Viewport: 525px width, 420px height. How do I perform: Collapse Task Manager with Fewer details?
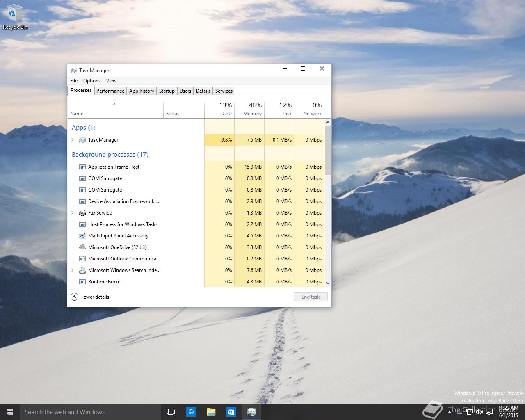[90, 297]
